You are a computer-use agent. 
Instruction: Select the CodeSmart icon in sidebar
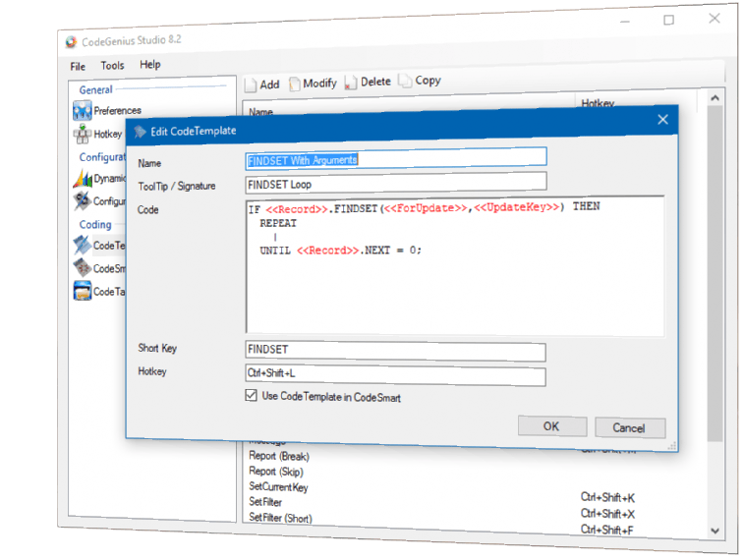(83, 268)
